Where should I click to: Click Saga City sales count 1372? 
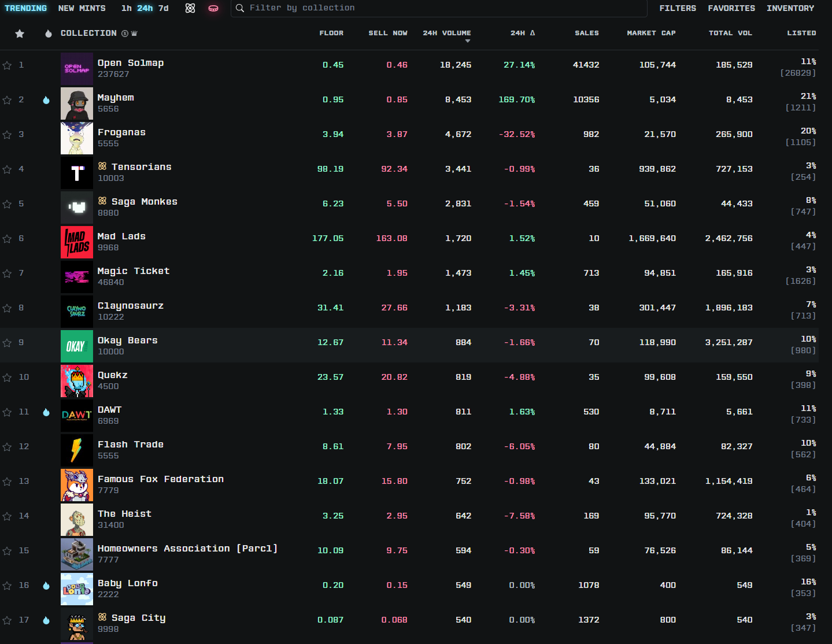(589, 620)
